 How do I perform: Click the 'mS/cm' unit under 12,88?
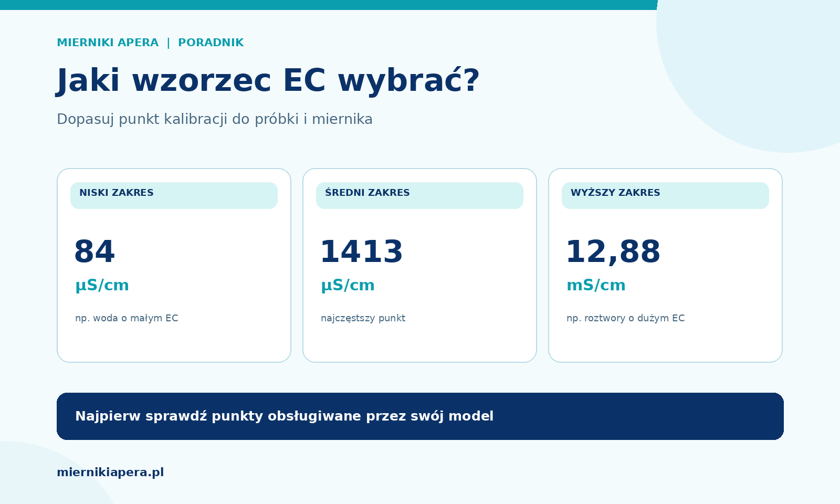[x=596, y=286]
